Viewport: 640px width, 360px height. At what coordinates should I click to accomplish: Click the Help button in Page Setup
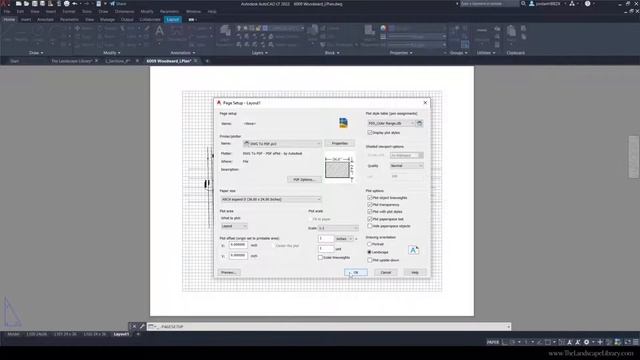coord(415,272)
